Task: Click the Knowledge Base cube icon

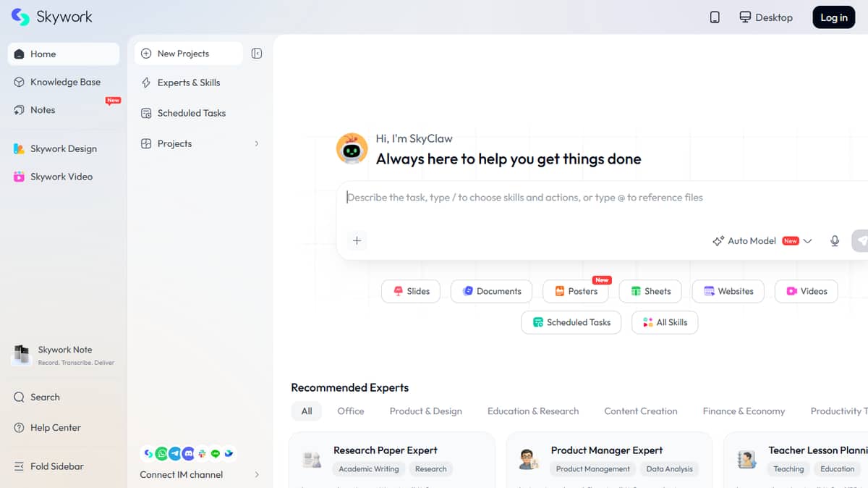Action: pyautogui.click(x=20, y=82)
